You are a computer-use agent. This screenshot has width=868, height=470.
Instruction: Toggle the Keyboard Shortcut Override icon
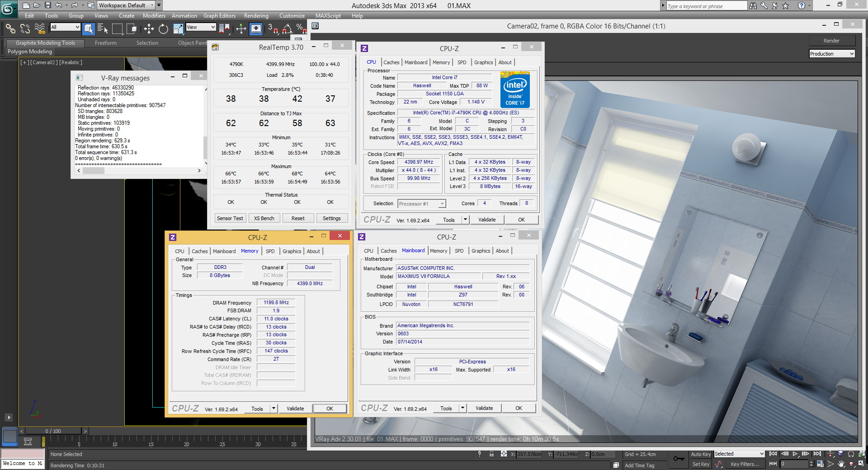tap(256, 29)
